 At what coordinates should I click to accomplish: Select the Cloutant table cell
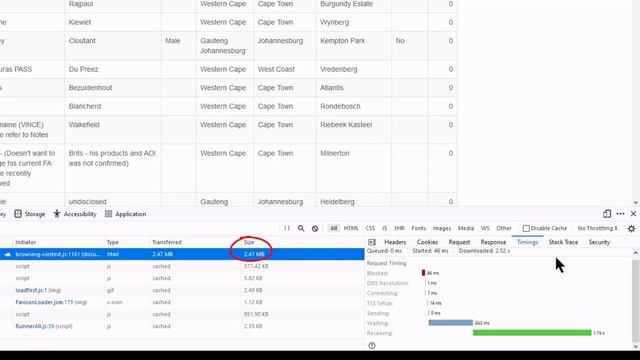tap(113, 46)
